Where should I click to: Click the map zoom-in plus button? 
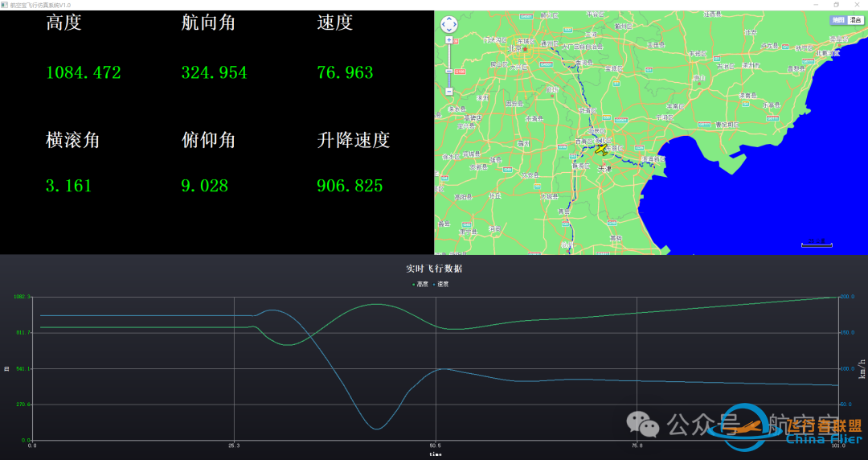[449, 40]
